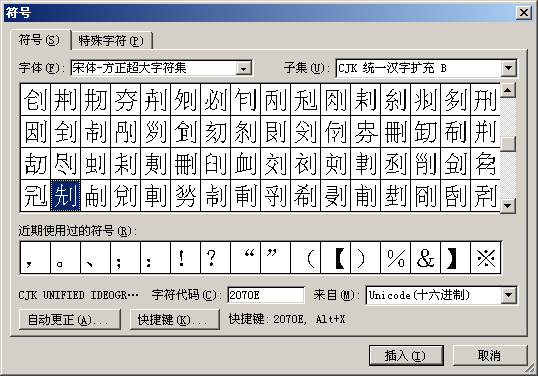538x376 pixels.
Task: Open the 字体 font dropdown list
Action: coord(243,68)
